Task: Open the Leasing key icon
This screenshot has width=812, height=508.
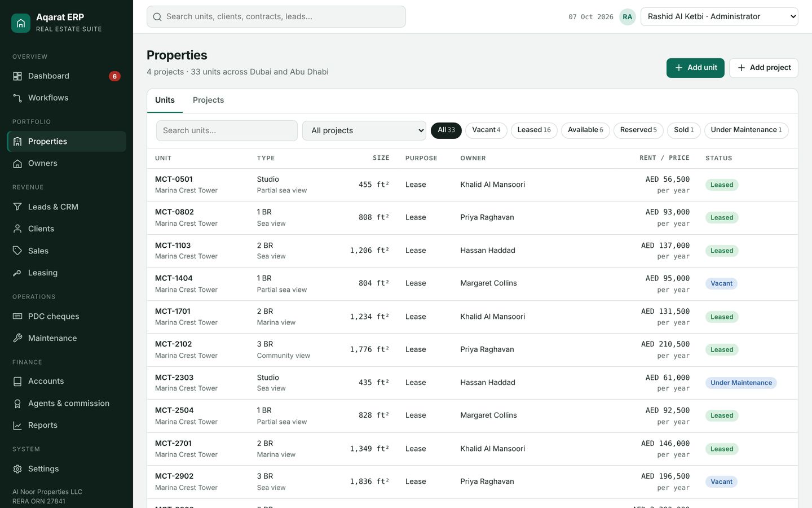Action: 17,273
